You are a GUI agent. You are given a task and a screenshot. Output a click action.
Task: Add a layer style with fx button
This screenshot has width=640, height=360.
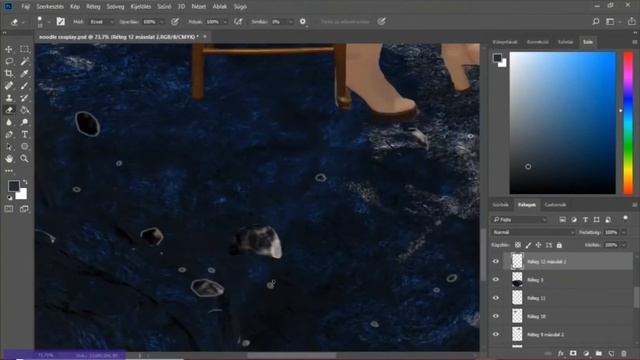[x=561, y=353]
